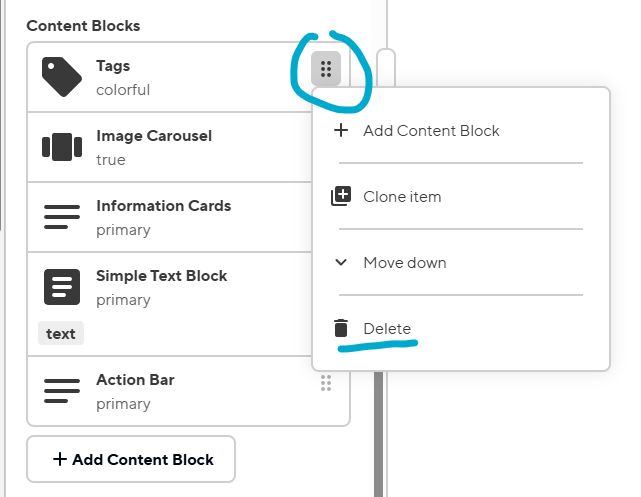This screenshot has width=641, height=497.
Task: Click the Clone item duplicate icon
Action: tap(341, 196)
